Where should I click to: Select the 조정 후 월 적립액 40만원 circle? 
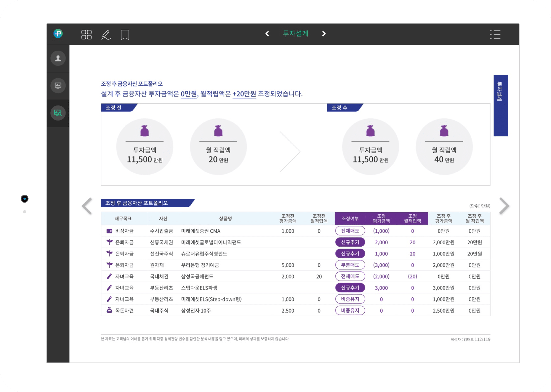[444, 147]
